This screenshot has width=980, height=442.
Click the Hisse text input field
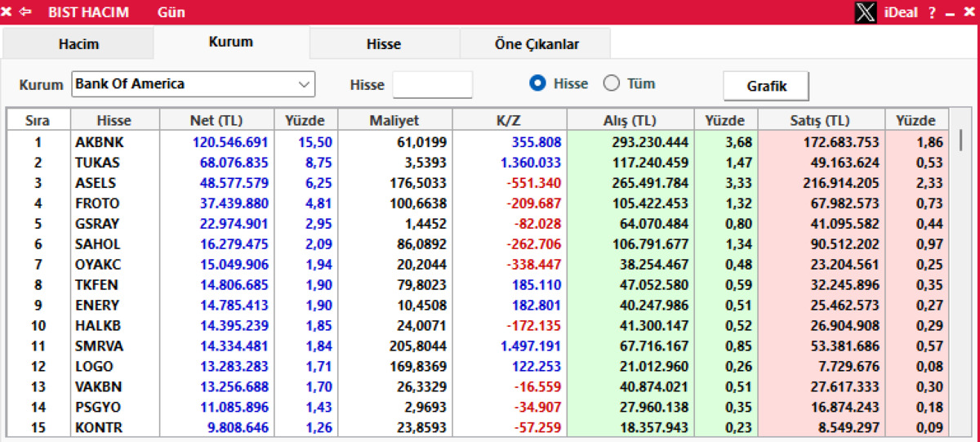click(432, 84)
